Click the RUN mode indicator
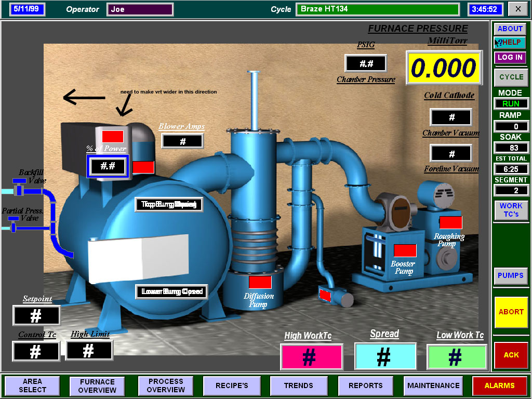This screenshot has height=399, width=532. point(511,103)
